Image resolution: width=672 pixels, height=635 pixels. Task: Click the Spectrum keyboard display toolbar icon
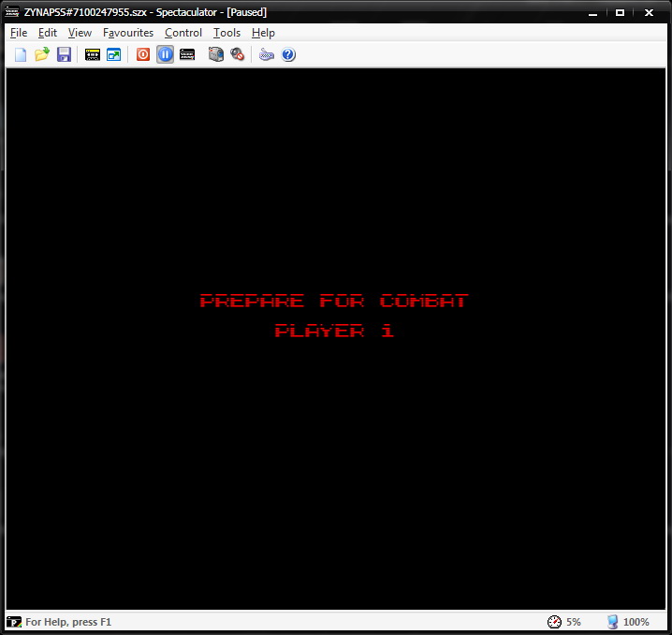coord(93,55)
